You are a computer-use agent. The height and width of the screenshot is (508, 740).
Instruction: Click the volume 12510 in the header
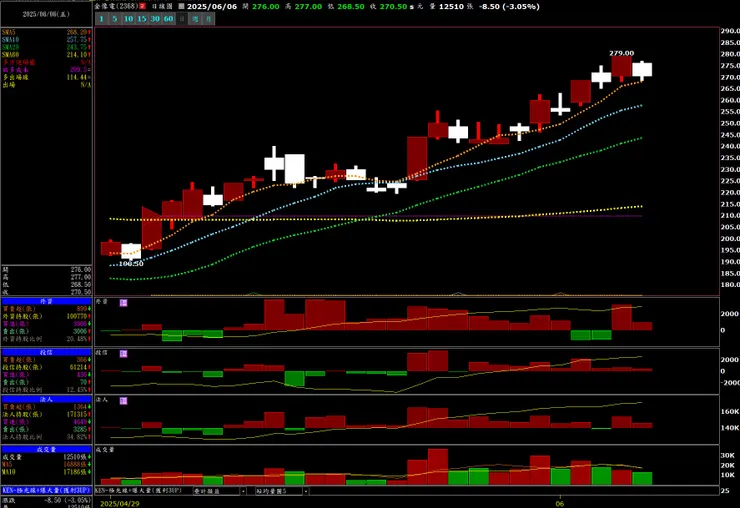coord(452,7)
